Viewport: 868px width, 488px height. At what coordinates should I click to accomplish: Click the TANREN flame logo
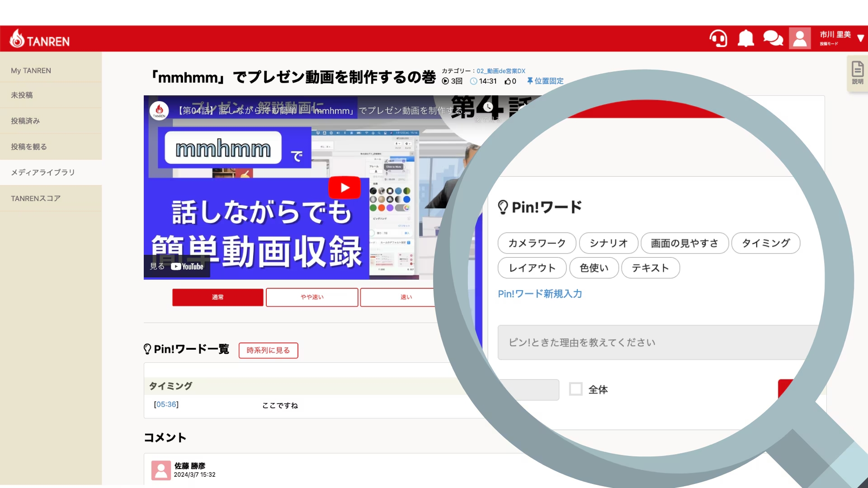(x=17, y=39)
